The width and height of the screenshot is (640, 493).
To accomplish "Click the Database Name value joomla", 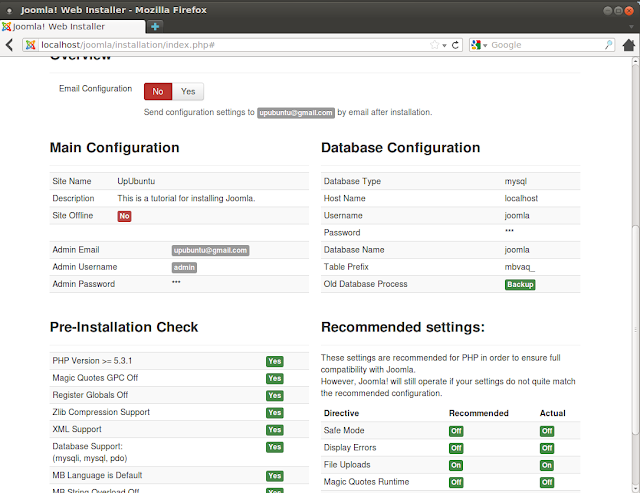I will point(517,250).
